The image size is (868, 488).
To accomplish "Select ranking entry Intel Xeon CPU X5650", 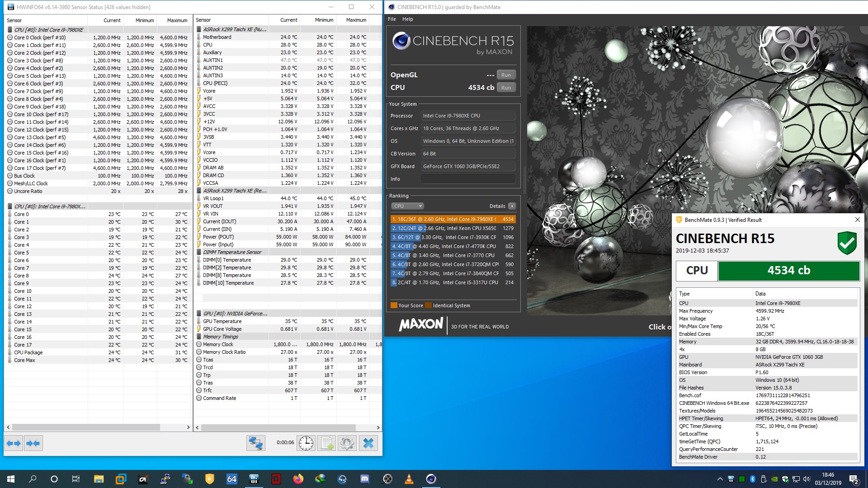I will pos(453,228).
